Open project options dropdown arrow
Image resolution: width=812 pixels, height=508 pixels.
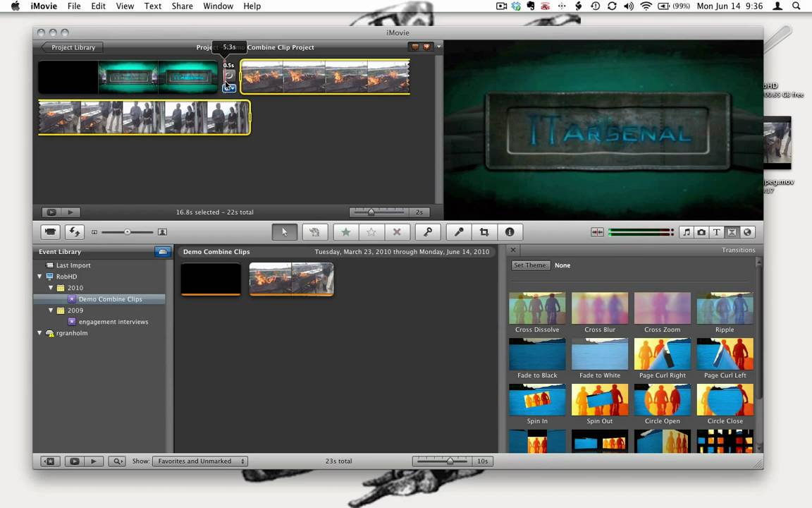point(438,47)
